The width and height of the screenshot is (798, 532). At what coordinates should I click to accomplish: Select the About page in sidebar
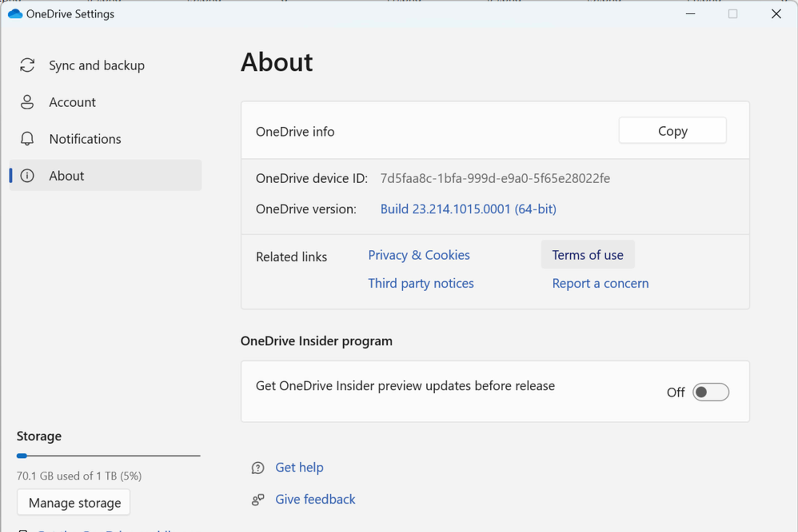coord(106,175)
